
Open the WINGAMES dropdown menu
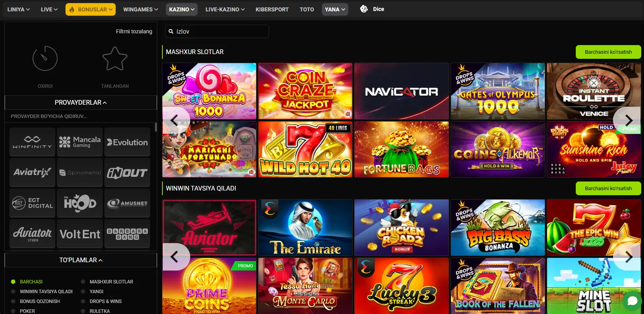(x=140, y=9)
